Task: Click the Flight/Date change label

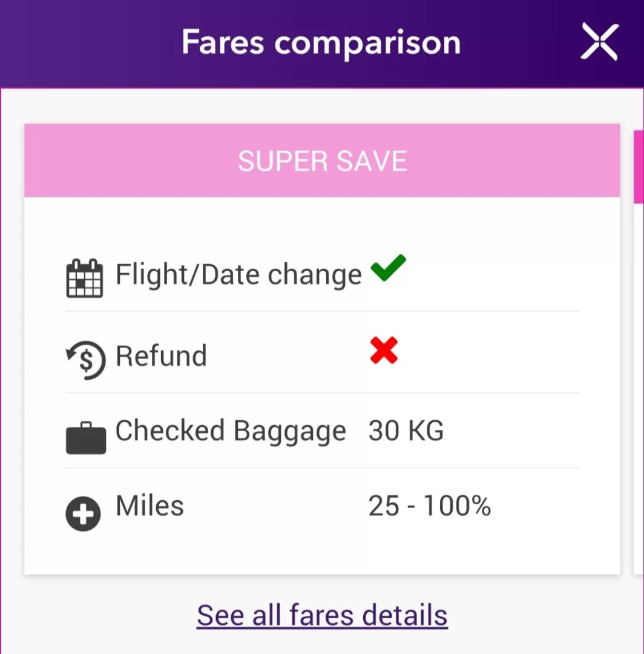Action: point(238,275)
